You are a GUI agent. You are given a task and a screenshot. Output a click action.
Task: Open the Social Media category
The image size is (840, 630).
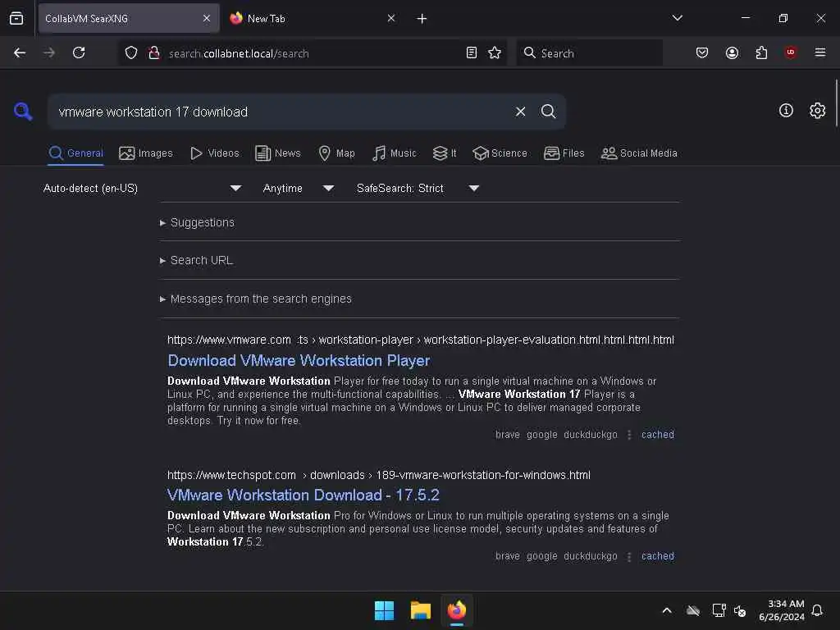pos(639,153)
